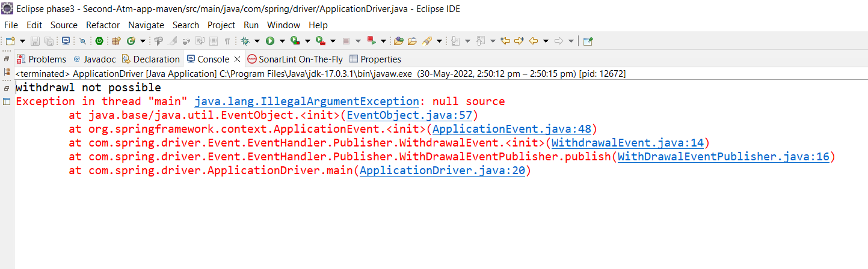Navigate back with yellow left arrow
This screenshot has height=269, width=868.
point(534,41)
